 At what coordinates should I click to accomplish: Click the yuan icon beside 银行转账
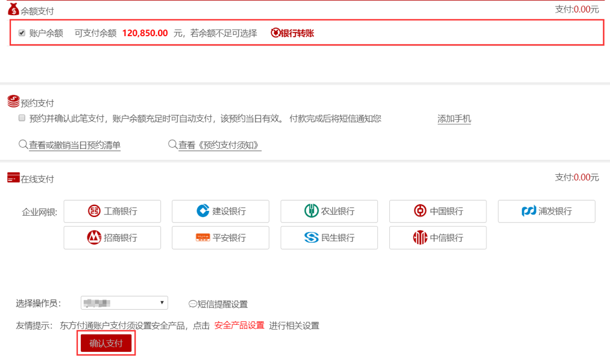click(275, 33)
